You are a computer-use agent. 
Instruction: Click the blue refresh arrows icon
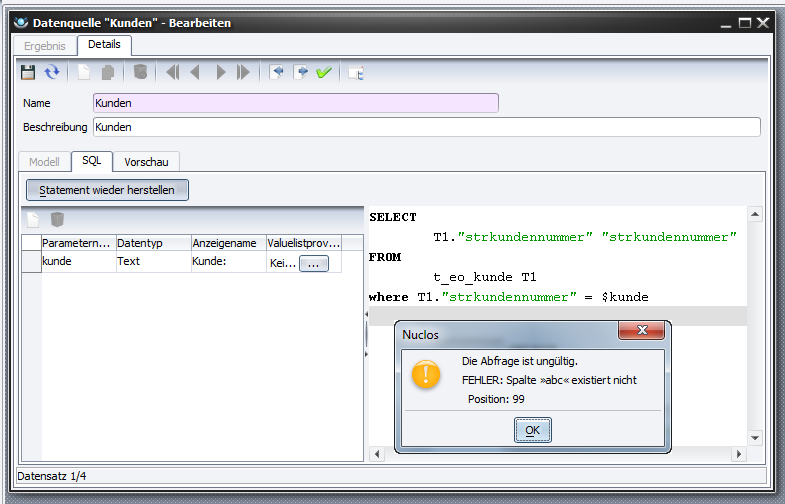coord(52,73)
